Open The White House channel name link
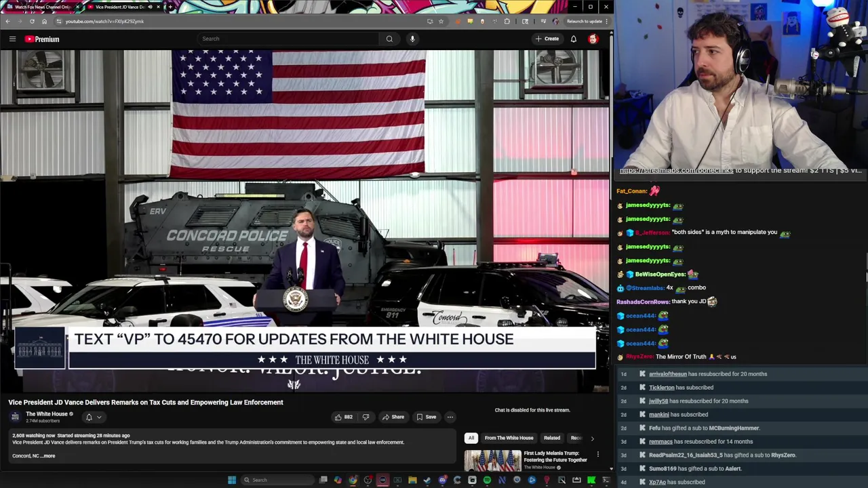 pos(47,414)
